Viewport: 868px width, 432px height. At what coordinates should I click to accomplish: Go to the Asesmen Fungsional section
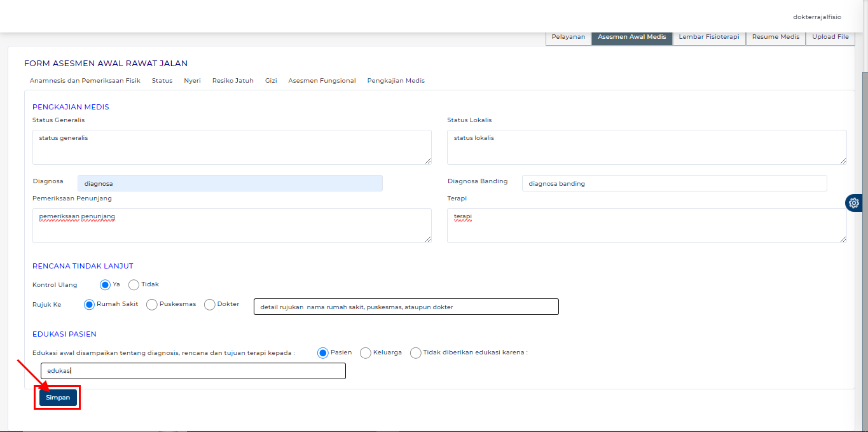[x=322, y=81]
